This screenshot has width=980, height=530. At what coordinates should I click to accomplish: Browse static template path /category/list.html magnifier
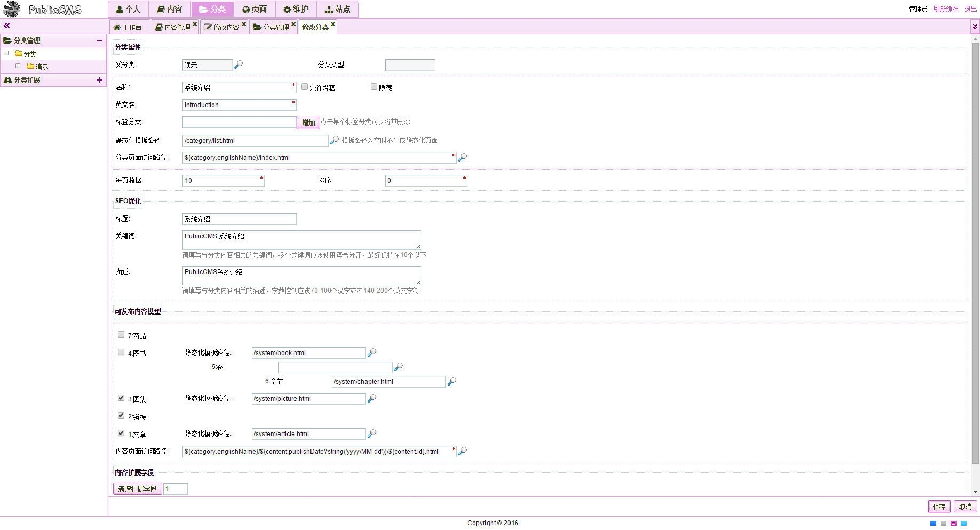(x=334, y=140)
